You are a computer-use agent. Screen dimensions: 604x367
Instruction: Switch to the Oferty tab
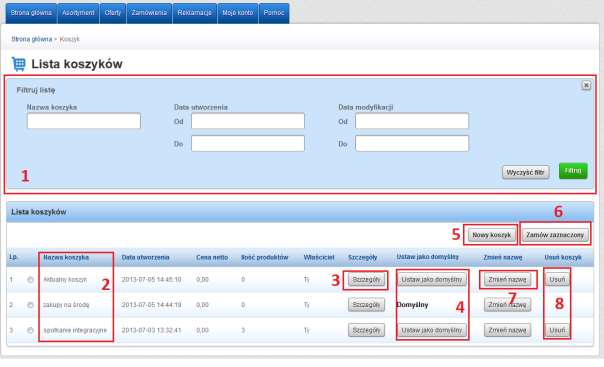point(113,13)
